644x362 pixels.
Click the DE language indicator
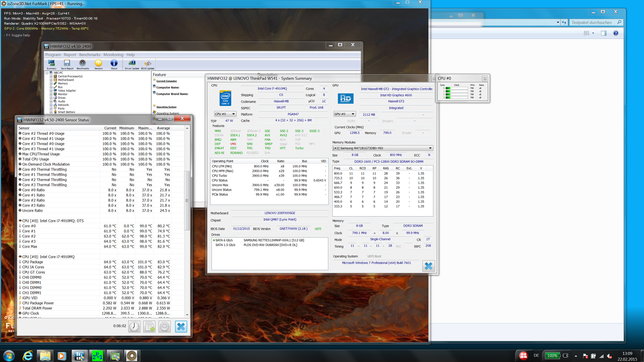[x=536, y=356]
